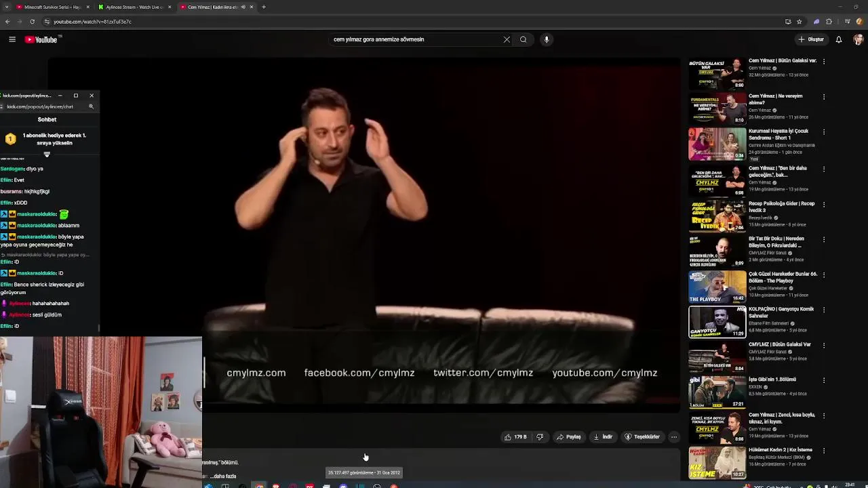Open İşte Gibi'nin 1.Bölümü video title

tap(772, 380)
